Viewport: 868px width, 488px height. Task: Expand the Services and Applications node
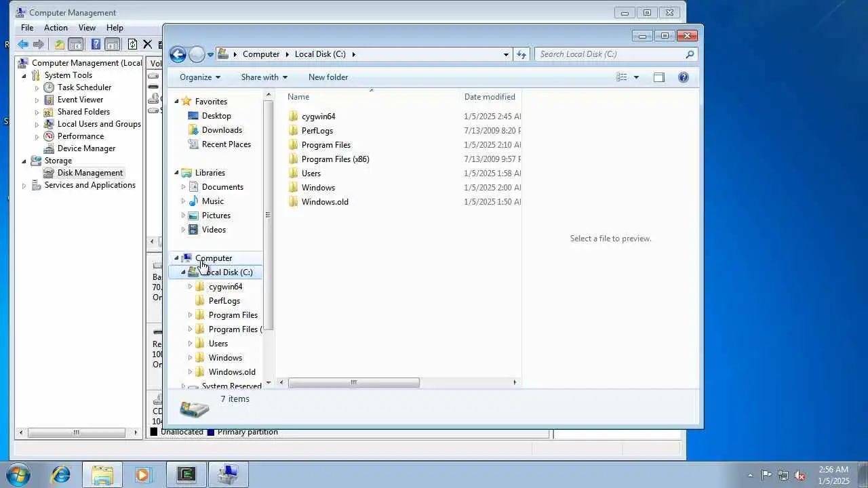point(24,185)
